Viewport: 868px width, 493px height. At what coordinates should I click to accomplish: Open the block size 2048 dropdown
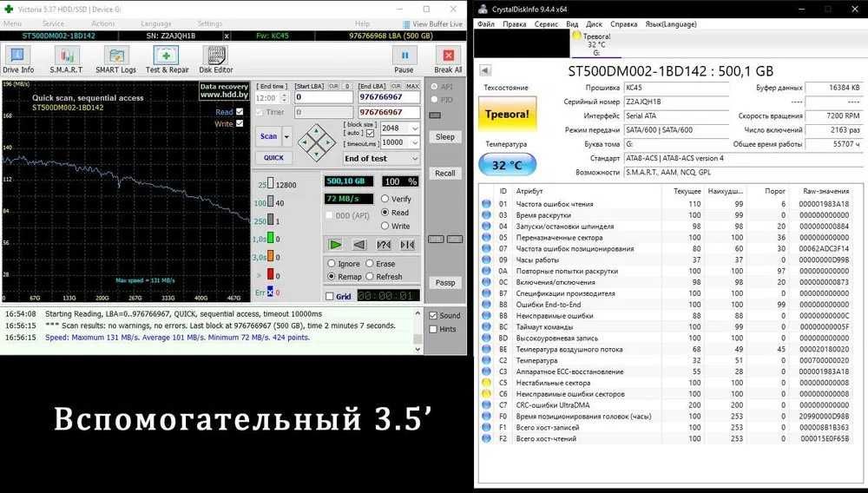415,128
